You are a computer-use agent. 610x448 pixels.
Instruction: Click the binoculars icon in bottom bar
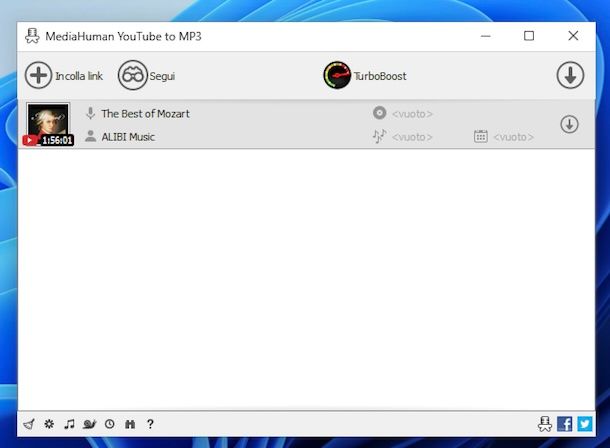pos(130,424)
